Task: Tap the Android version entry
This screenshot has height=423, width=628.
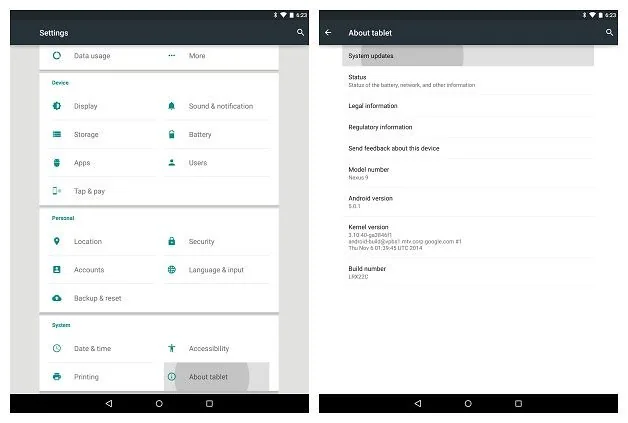Action: pyautogui.click(x=468, y=202)
